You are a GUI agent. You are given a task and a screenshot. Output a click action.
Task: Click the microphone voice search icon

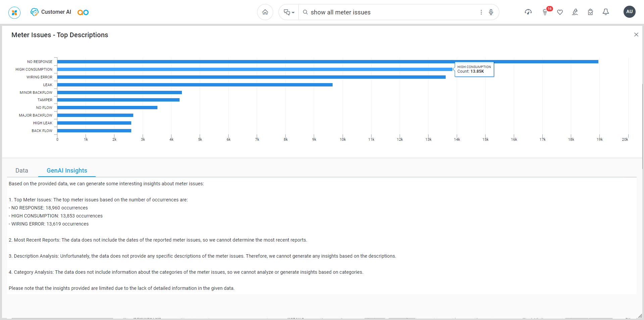click(491, 12)
